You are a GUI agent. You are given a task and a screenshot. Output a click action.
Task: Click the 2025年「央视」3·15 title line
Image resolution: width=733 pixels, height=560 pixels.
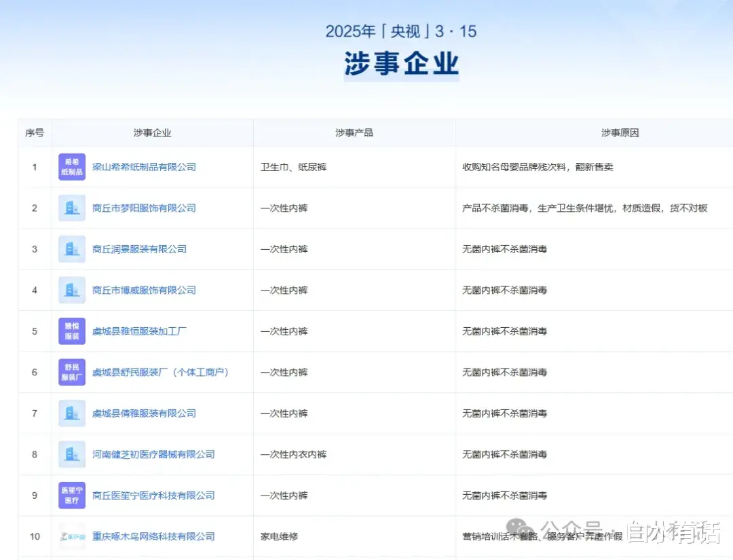coord(401,31)
